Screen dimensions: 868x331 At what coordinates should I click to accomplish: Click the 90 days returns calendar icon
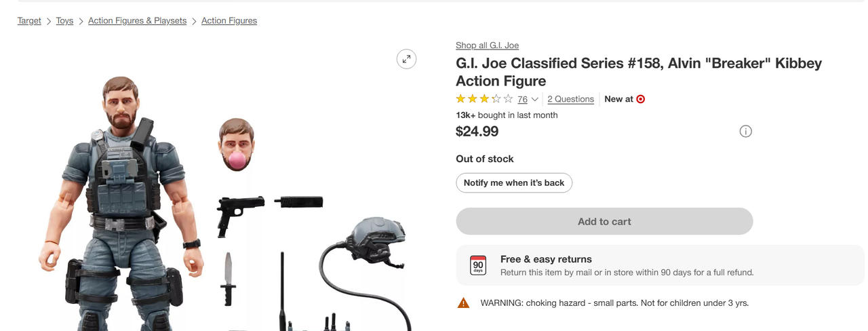(478, 265)
